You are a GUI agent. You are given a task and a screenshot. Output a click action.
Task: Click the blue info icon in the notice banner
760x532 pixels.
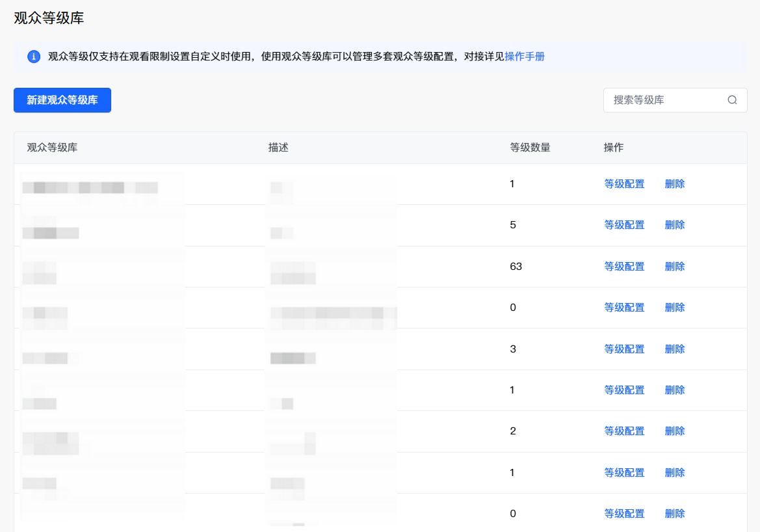33,57
